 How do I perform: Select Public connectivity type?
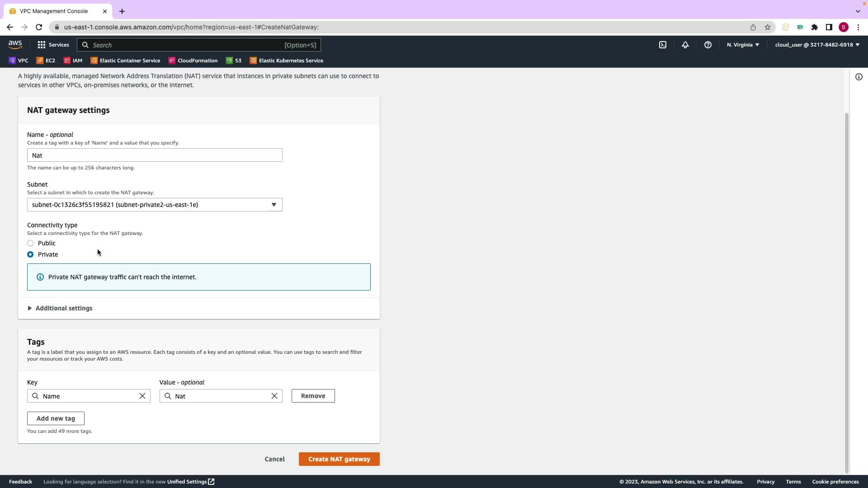pos(30,243)
